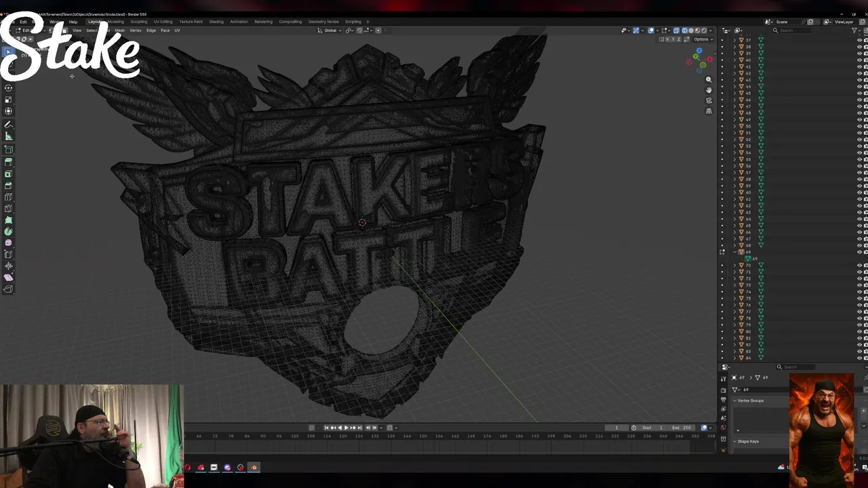Toggle visibility eye for object 37
868x488 pixels.
click(x=860, y=40)
